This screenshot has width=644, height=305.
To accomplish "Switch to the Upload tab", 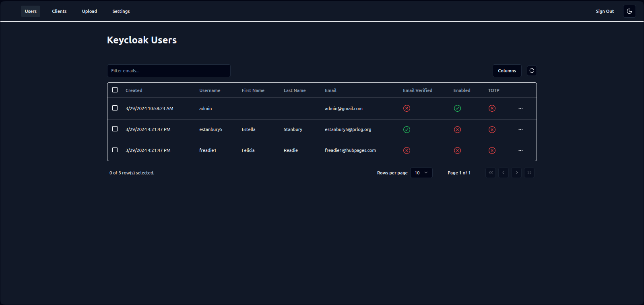I will click(89, 11).
